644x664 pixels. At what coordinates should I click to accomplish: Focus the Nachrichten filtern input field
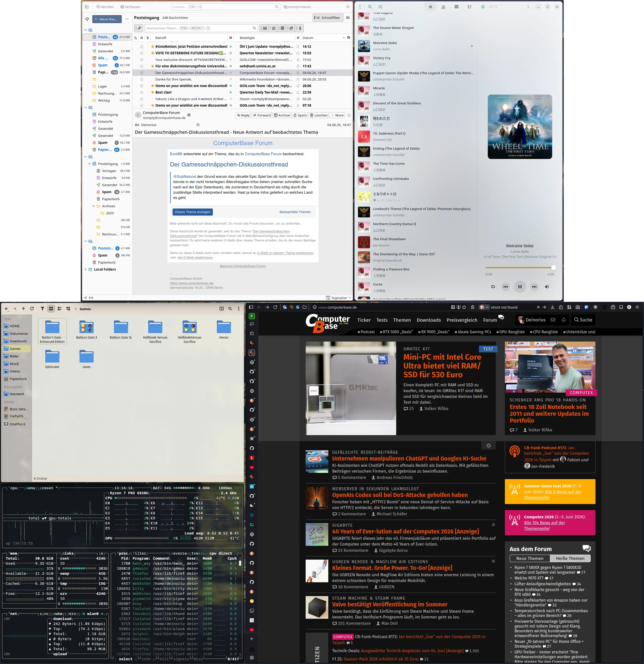click(201, 28)
